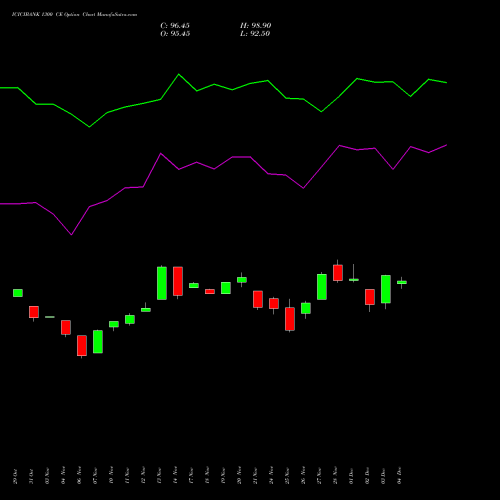Click the 01 Dec date label
The image size is (500, 500).
pos(351,475)
